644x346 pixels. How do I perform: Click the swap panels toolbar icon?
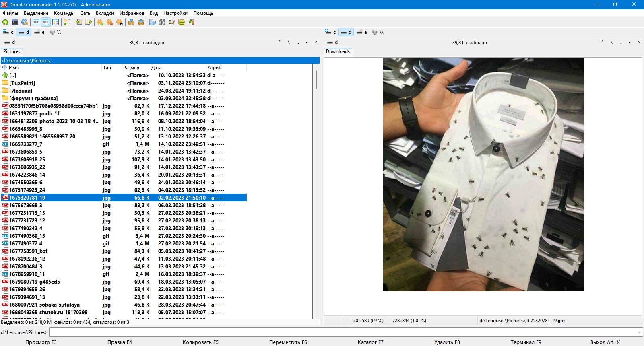tap(67, 22)
